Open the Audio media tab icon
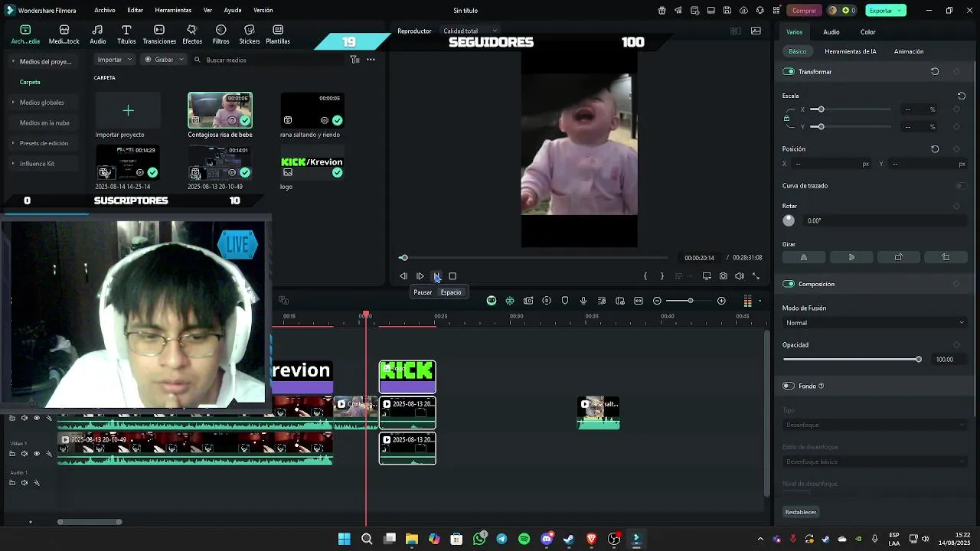Image resolution: width=980 pixels, height=551 pixels. [97, 34]
